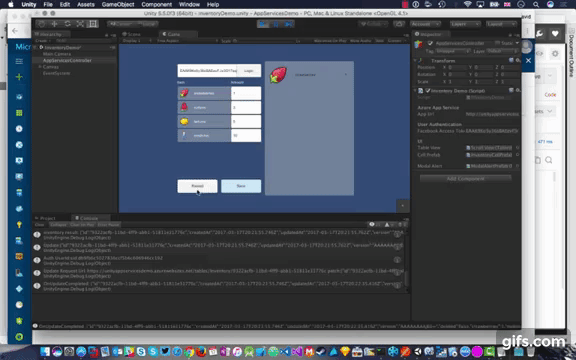The width and height of the screenshot is (576, 360).
Task: Select the Rotate tool in Unity toolbar
Action: pos(67,24)
